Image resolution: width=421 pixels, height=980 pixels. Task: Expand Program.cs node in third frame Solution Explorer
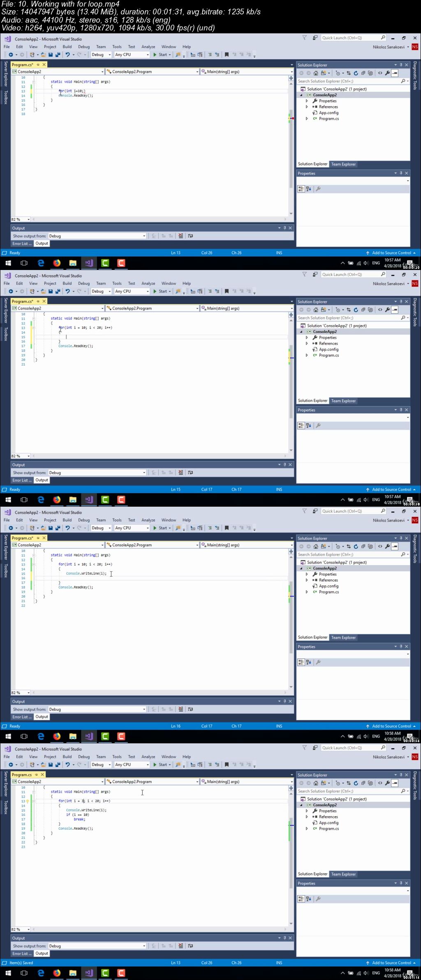(x=307, y=592)
